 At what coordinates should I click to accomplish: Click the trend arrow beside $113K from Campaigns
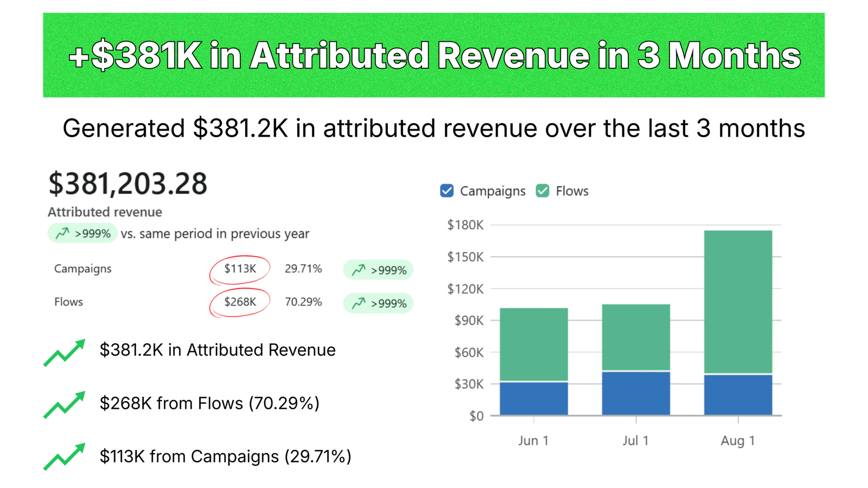65,457
